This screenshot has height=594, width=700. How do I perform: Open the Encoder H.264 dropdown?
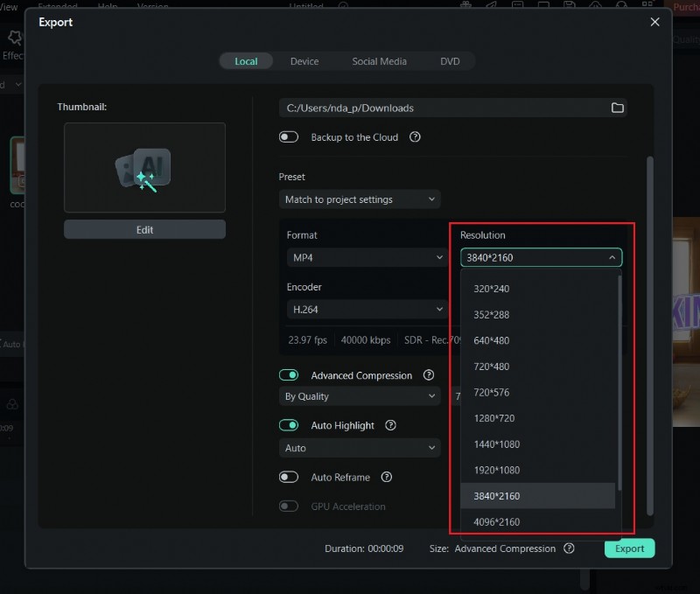click(x=366, y=310)
